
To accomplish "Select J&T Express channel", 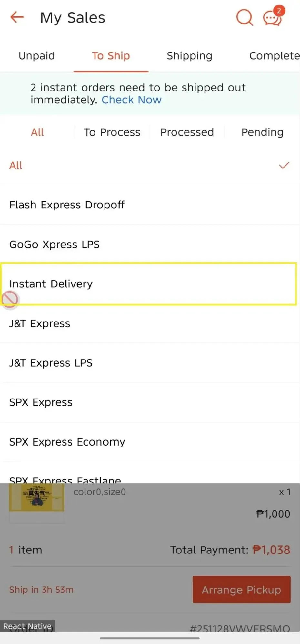I will pos(150,323).
